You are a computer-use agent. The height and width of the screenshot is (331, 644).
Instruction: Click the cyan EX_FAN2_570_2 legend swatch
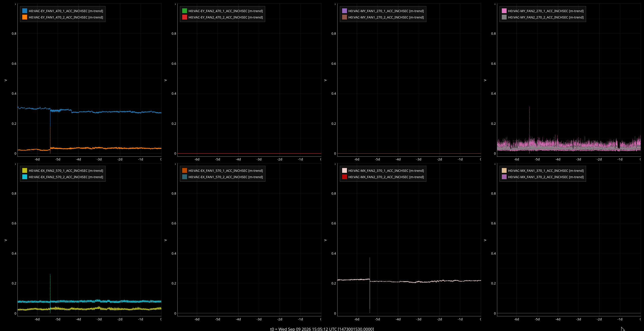point(25,177)
